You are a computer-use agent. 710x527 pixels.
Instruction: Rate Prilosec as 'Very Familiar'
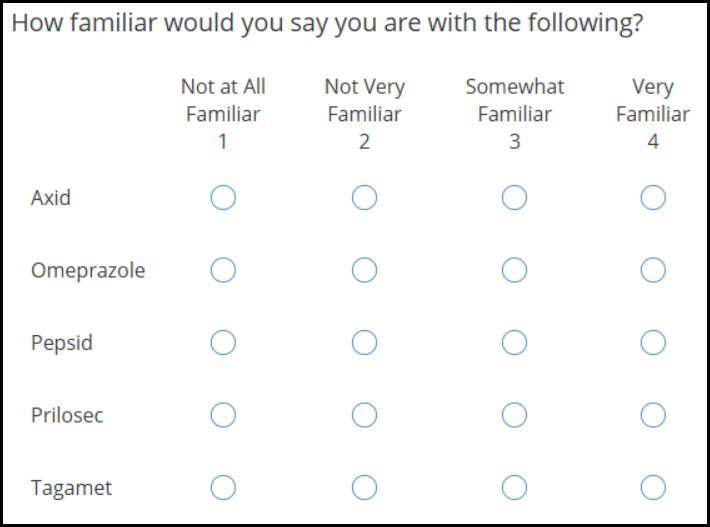coord(653,415)
